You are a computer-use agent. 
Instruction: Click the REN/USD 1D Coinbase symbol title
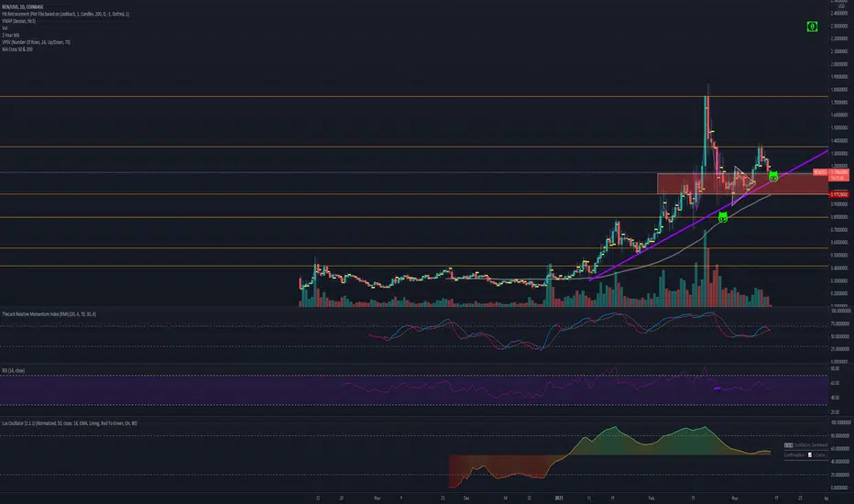tap(22, 7)
